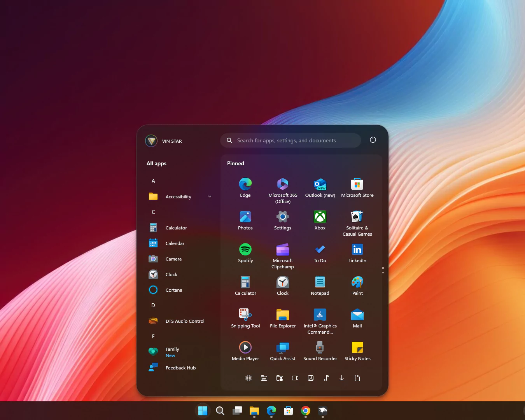The image size is (525, 420).
Task: Open Task View on taskbar
Action: pos(237,411)
